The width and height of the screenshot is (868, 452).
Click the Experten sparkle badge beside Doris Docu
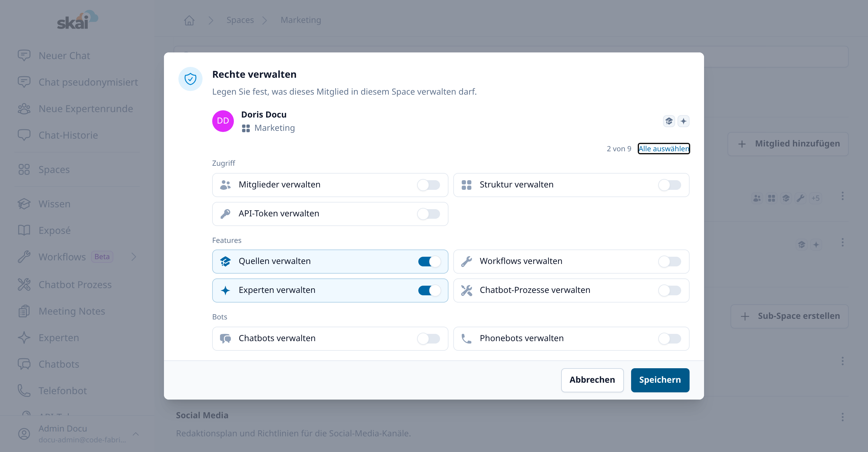point(683,121)
